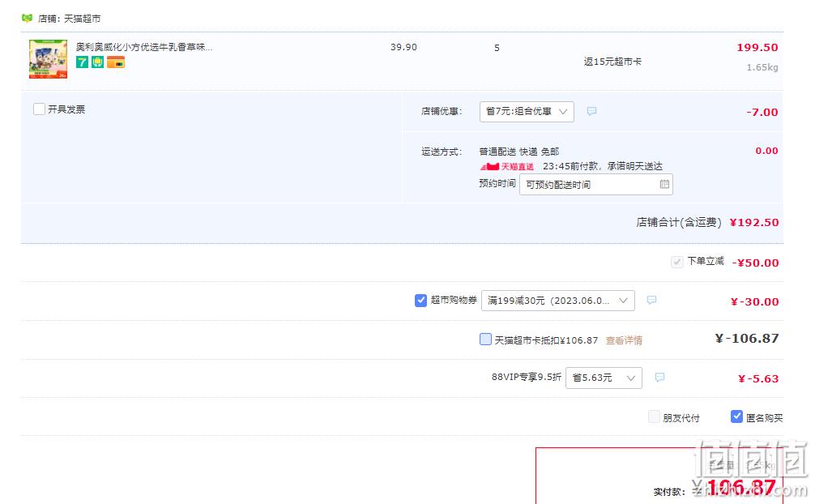
Task: Uncheck the 匿名购买 anonymous purchase checkbox
Action: pyautogui.click(x=736, y=416)
